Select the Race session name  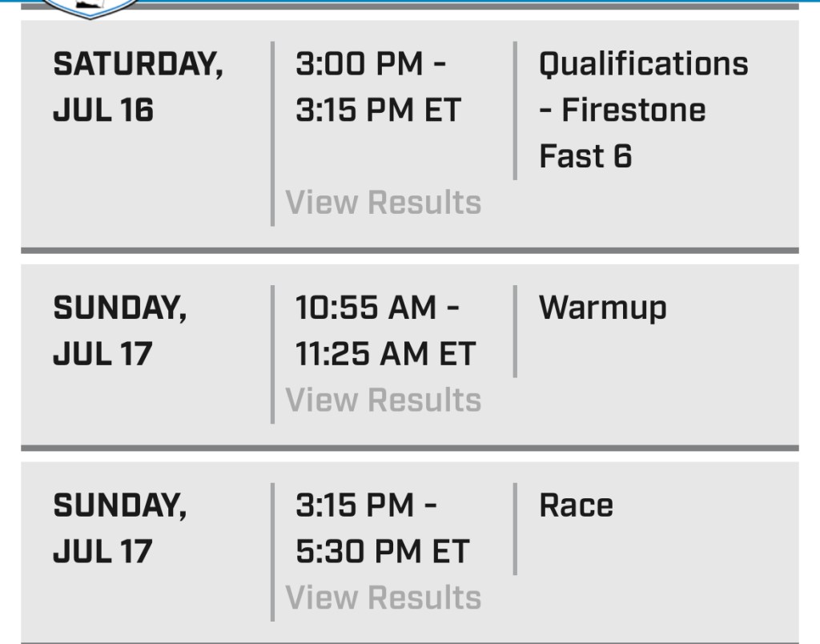[x=576, y=505]
